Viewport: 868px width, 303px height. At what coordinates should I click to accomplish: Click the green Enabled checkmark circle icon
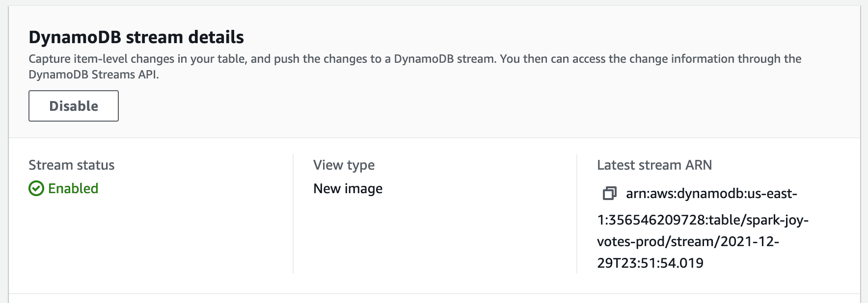[x=36, y=188]
